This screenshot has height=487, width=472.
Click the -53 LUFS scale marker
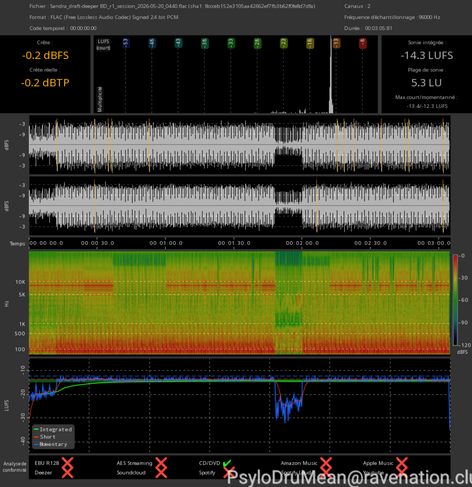pyautogui.click(x=126, y=43)
